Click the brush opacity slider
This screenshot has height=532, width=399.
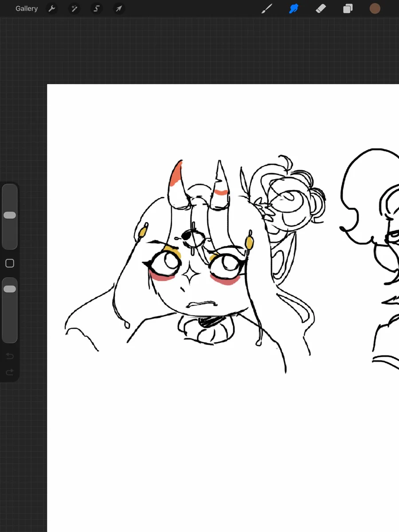[10, 310]
